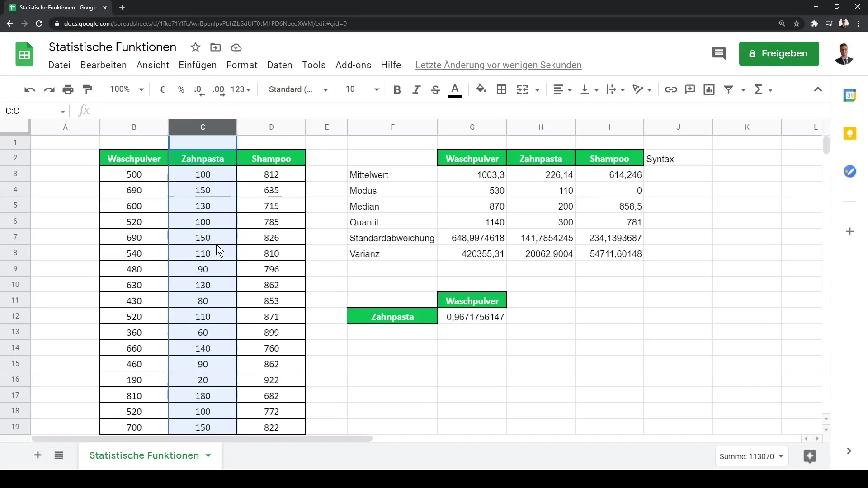Open the Datei menu
This screenshot has height=488, width=868.
(x=59, y=65)
